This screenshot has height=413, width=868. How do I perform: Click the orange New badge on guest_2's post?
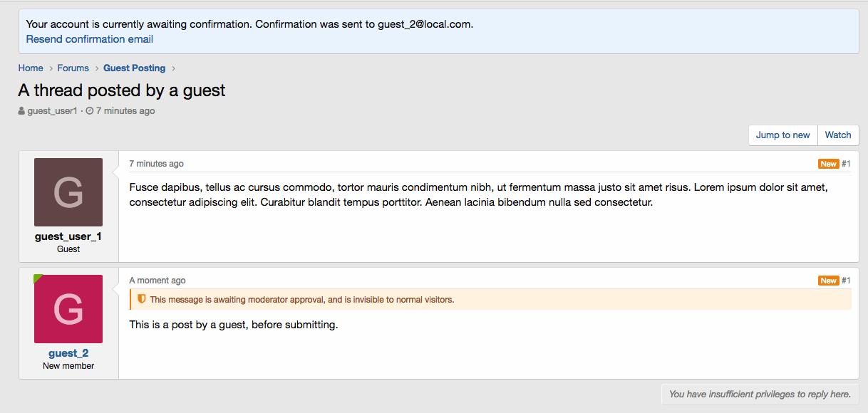tap(828, 281)
